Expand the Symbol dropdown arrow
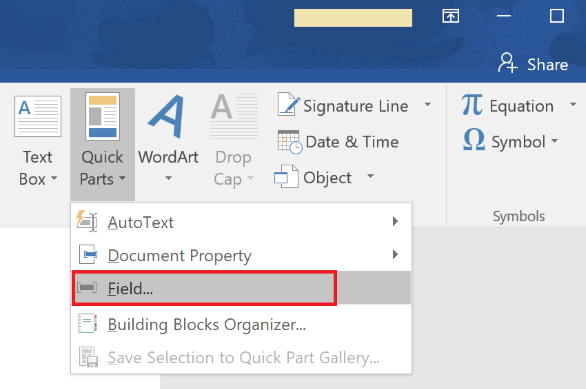The width and height of the screenshot is (586, 389). click(x=555, y=141)
